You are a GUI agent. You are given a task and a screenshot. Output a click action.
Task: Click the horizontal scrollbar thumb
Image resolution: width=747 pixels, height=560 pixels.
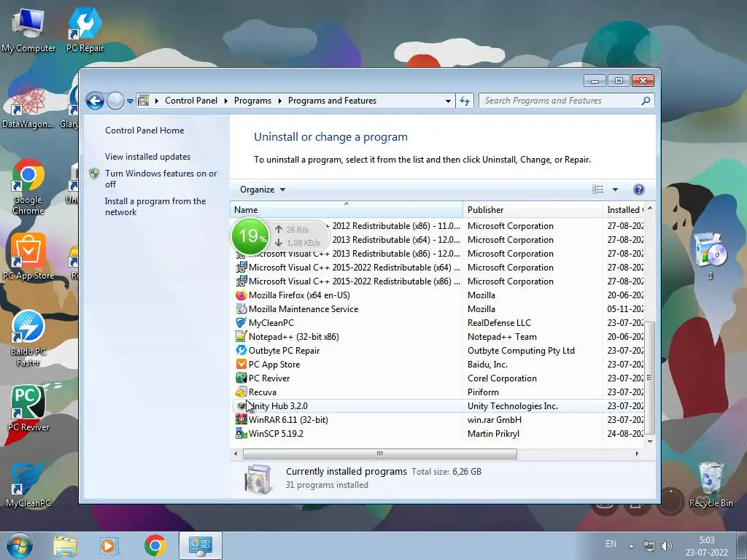pyautogui.click(x=379, y=454)
